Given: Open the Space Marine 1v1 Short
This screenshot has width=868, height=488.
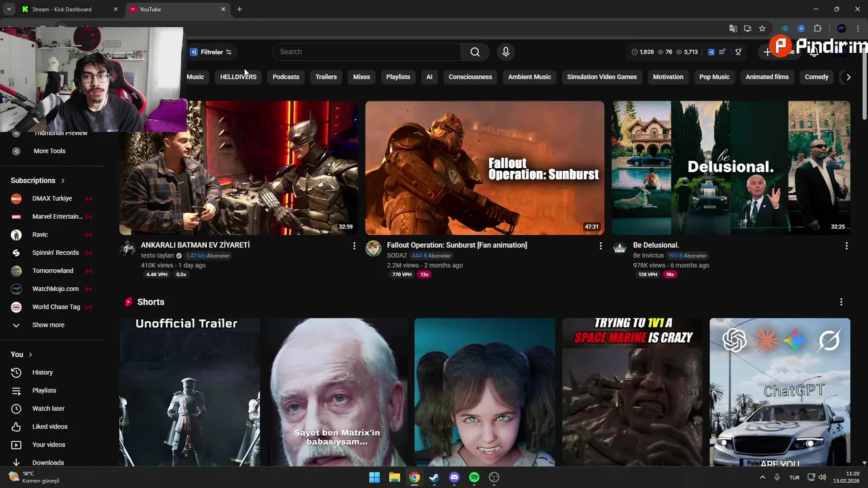Looking at the screenshot, I should pos(632,392).
